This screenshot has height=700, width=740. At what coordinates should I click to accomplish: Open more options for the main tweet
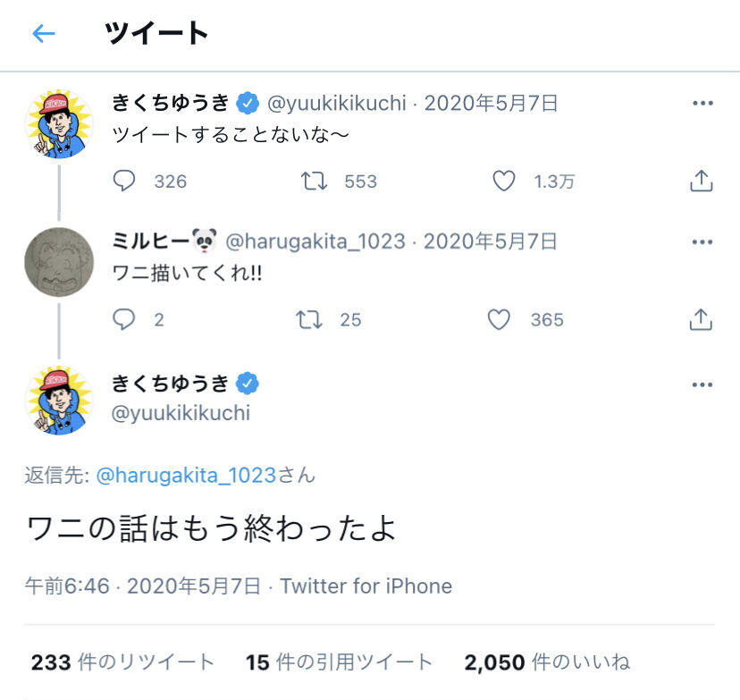coord(702,384)
